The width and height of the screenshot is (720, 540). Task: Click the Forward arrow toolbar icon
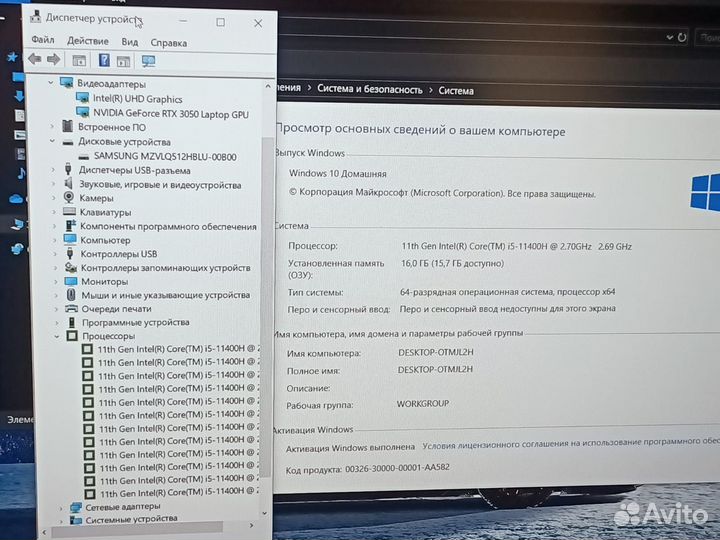[x=54, y=59]
